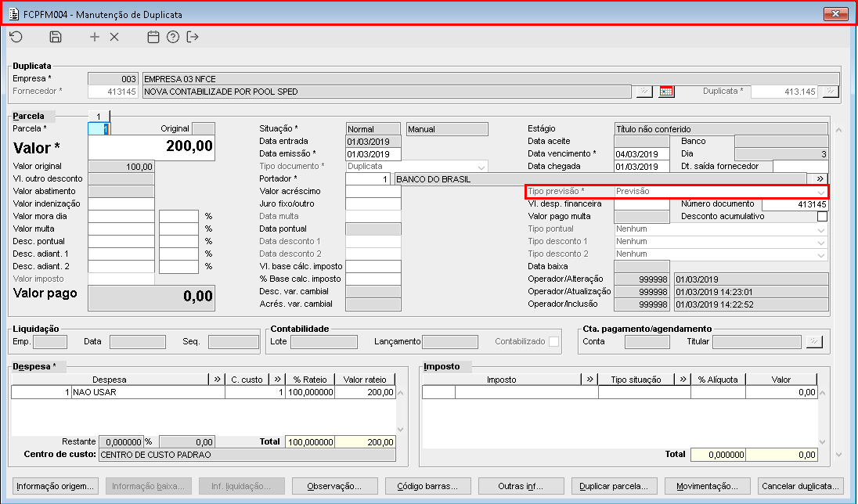Click the save diskette toolbar icon
Viewport: 858px width, 504px height.
coord(56,37)
